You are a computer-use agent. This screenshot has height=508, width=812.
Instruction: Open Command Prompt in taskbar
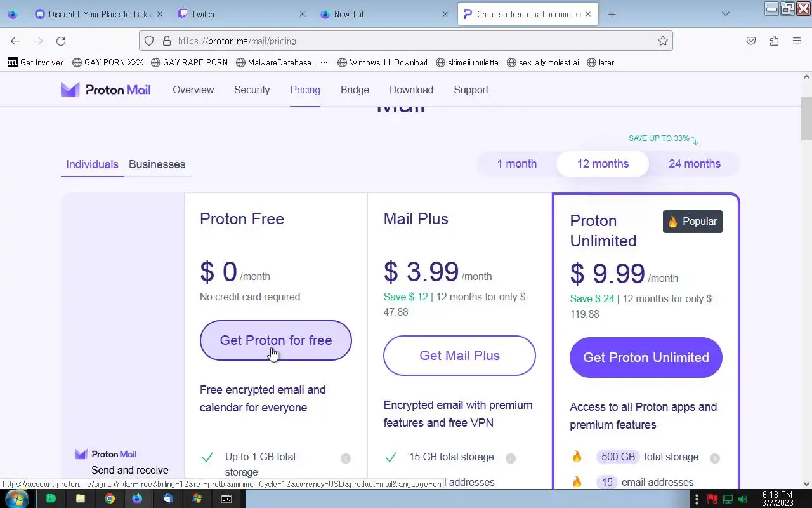point(226,498)
